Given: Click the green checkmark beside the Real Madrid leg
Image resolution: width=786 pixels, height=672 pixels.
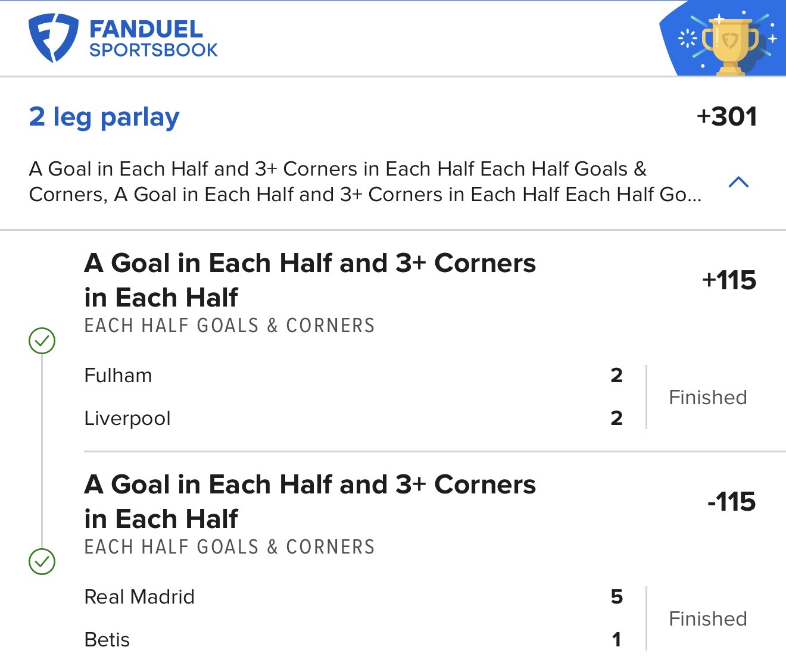Looking at the screenshot, I should tap(42, 561).
